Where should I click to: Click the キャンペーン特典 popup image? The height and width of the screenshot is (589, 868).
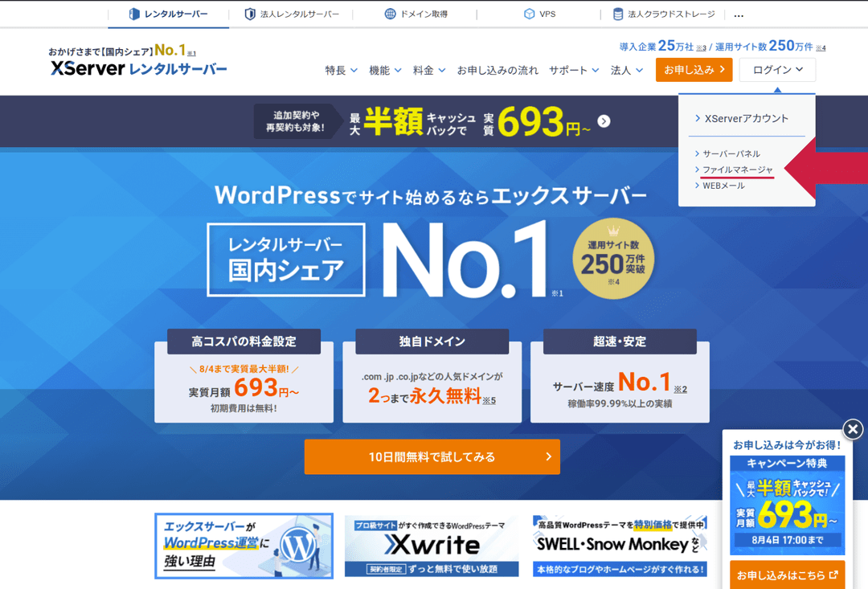[787, 505]
